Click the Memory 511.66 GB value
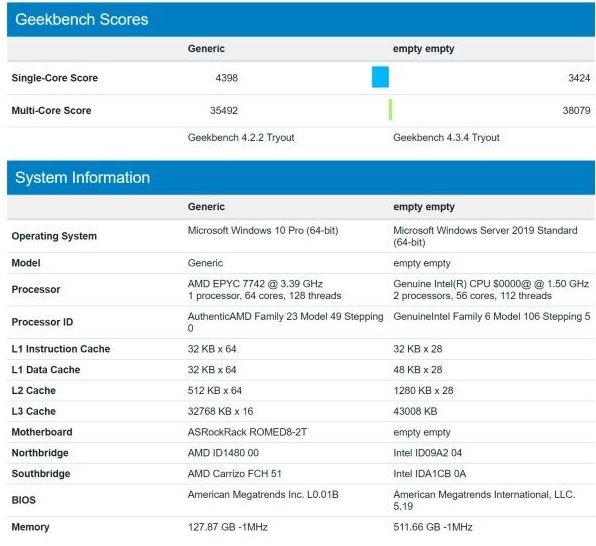Image resolution: width=596 pixels, height=546 pixels. point(433,527)
